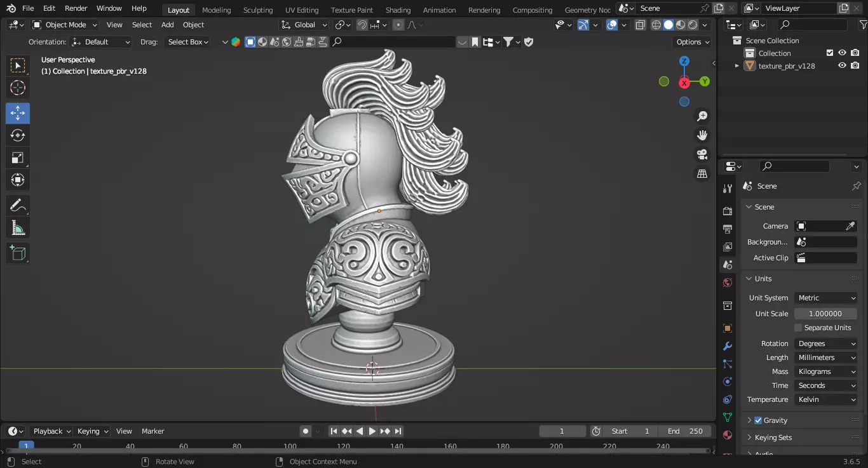Image resolution: width=868 pixels, height=468 pixels.
Task: Click the zoom view magnifier icon
Action: [x=702, y=116]
